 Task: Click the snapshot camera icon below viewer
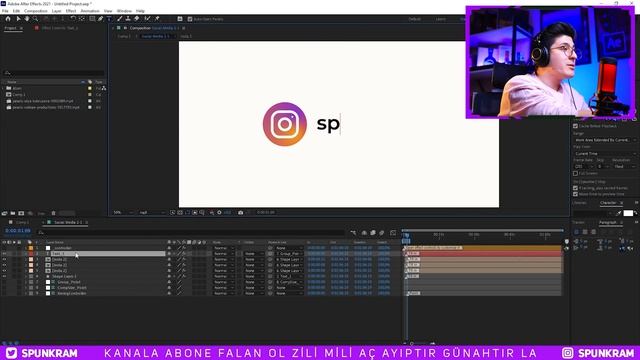tap(240, 213)
